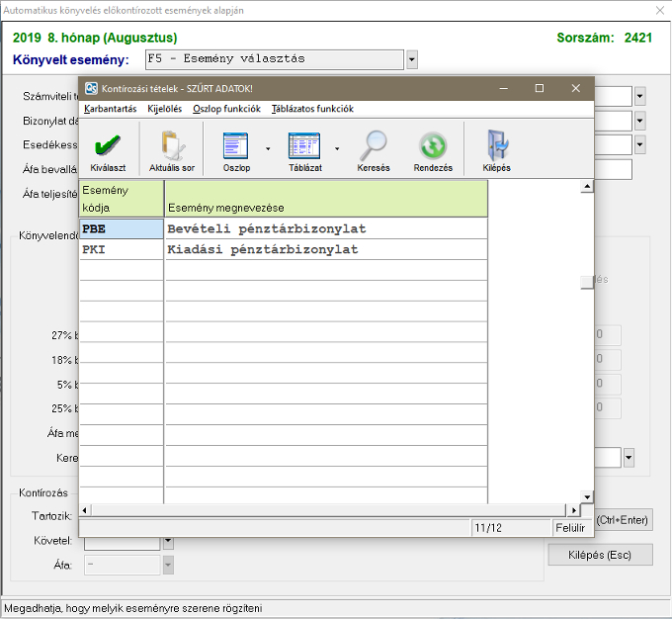Click the Rendezés sort icon

click(433, 146)
